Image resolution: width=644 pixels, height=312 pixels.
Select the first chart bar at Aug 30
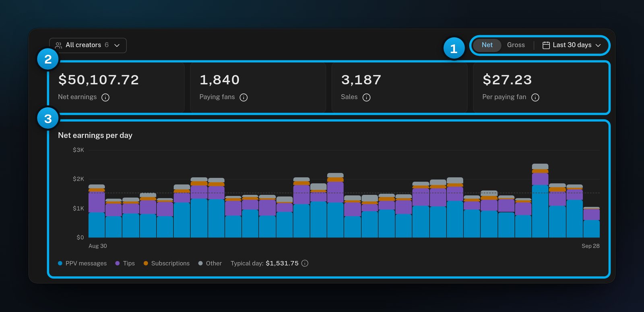(97, 211)
